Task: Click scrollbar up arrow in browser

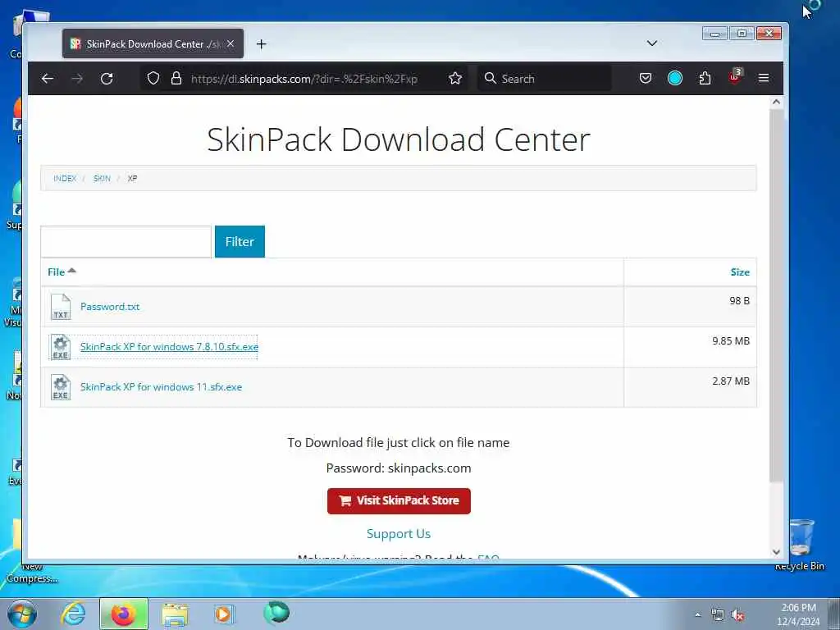Action: point(776,102)
